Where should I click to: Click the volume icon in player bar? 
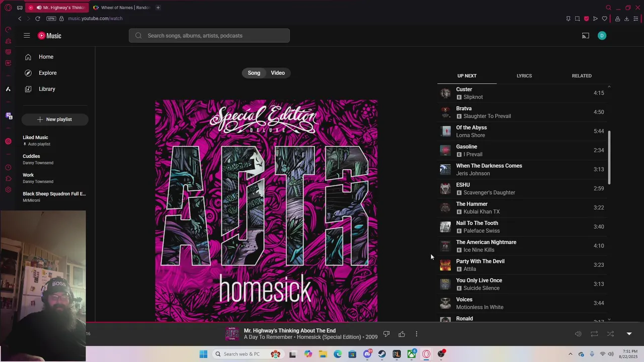[578, 334]
